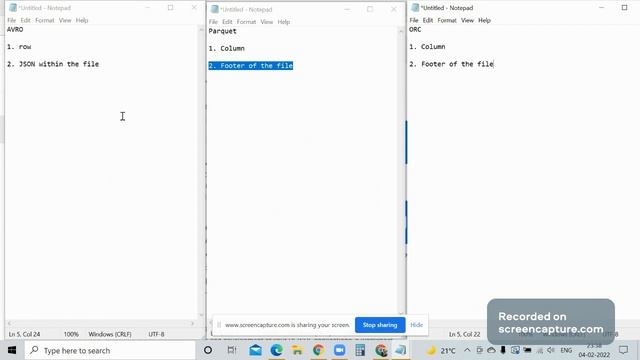The image size is (640, 360).
Task: Launch Microsoft Edge from the taskbar
Action: tap(276, 350)
